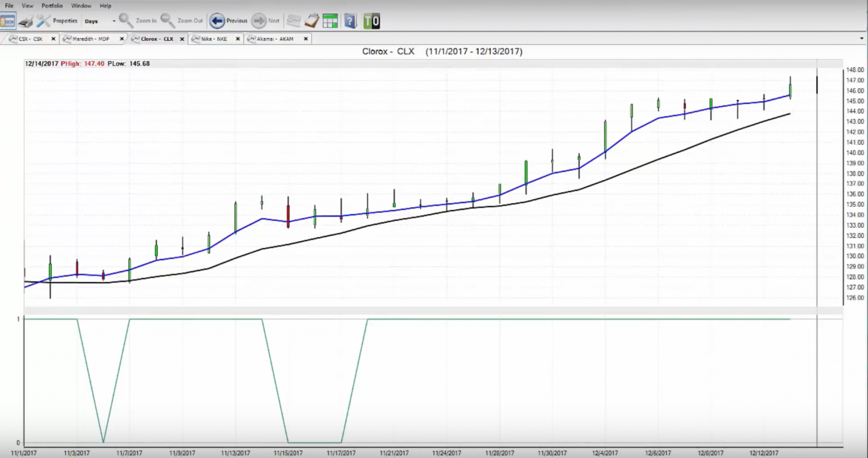Screen dimensions: 868x458
Task: Open the help book icon
Action: (x=350, y=21)
